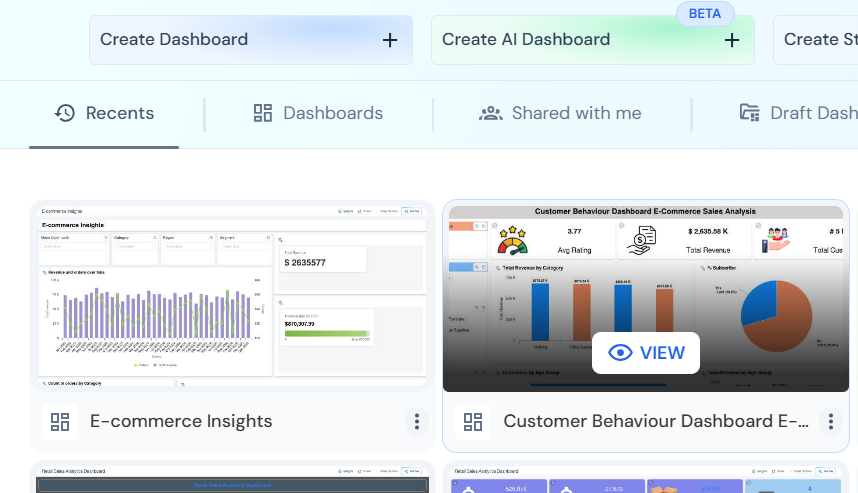Click the BETA badge above Create AI Dashboard

coord(705,14)
